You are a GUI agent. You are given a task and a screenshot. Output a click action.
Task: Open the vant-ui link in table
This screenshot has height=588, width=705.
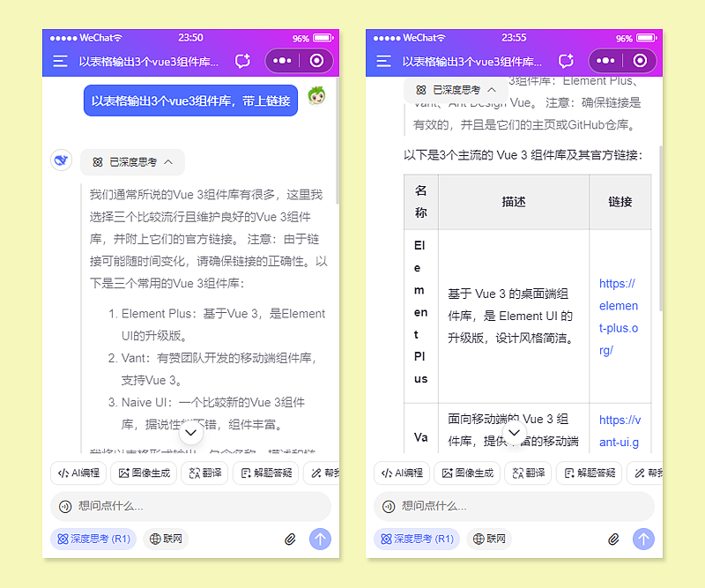click(620, 430)
